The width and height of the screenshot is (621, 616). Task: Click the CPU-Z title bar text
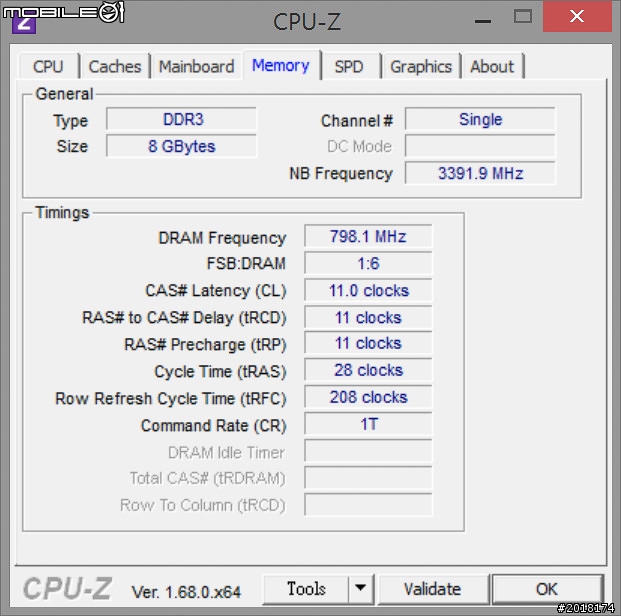click(307, 21)
